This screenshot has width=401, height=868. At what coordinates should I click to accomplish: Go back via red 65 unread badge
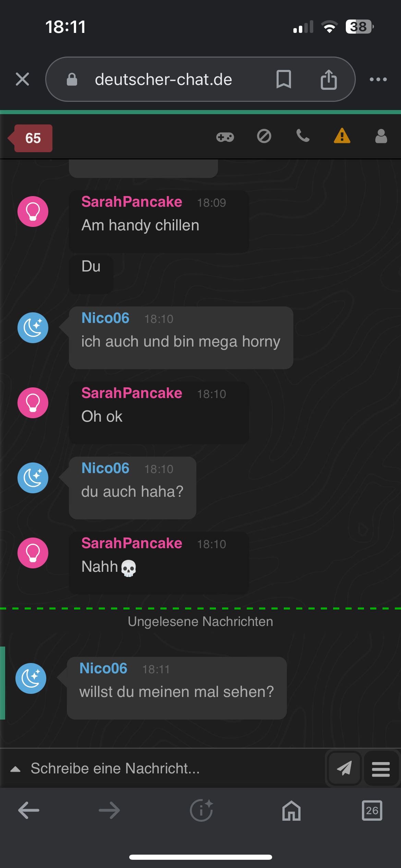click(x=31, y=138)
